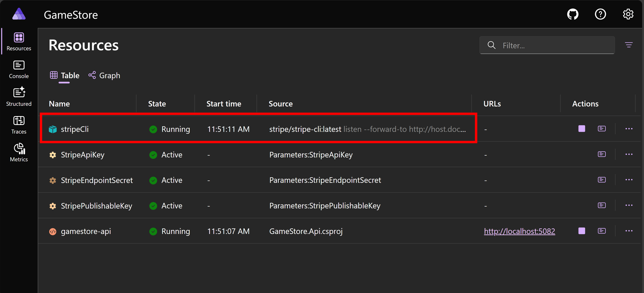Click Parameters:StripeEndpointSecret source cell
The image size is (644, 293).
tap(325, 180)
